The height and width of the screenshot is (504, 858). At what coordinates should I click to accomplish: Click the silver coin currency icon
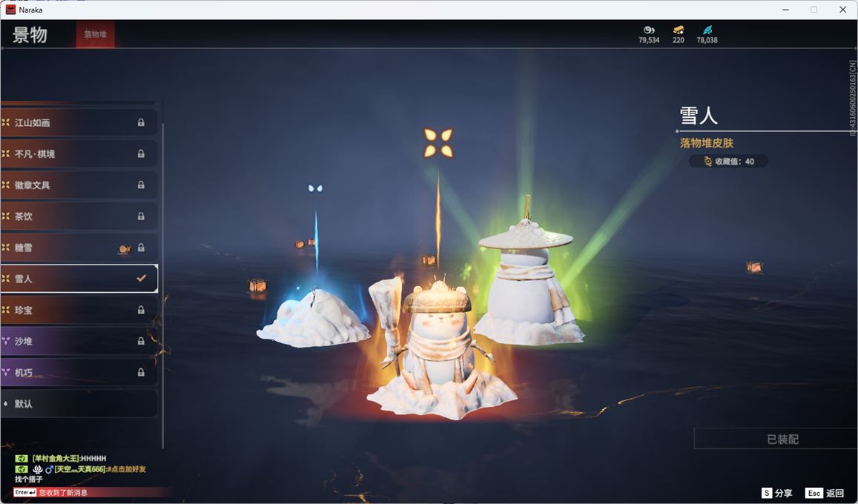tap(649, 30)
